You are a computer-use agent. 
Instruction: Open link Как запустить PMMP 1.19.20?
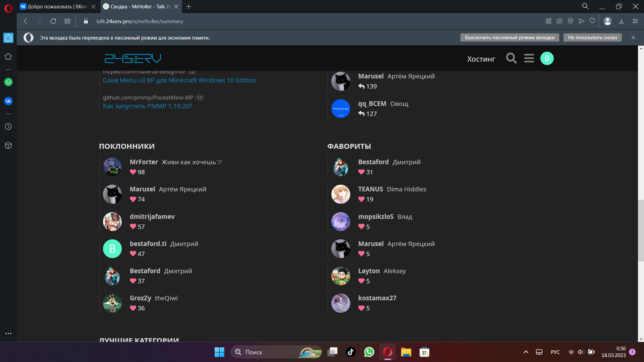click(147, 106)
